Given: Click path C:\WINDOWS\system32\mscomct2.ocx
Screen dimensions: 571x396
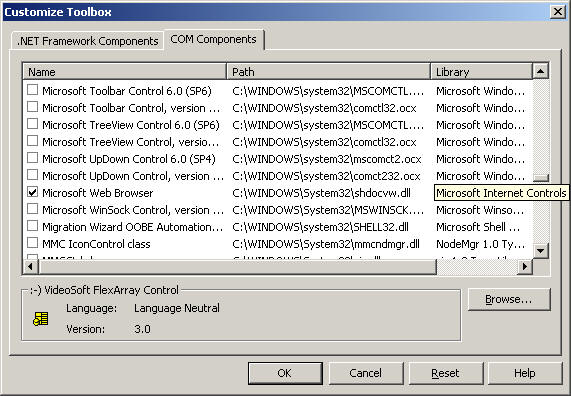Looking at the screenshot, I should [x=327, y=159].
